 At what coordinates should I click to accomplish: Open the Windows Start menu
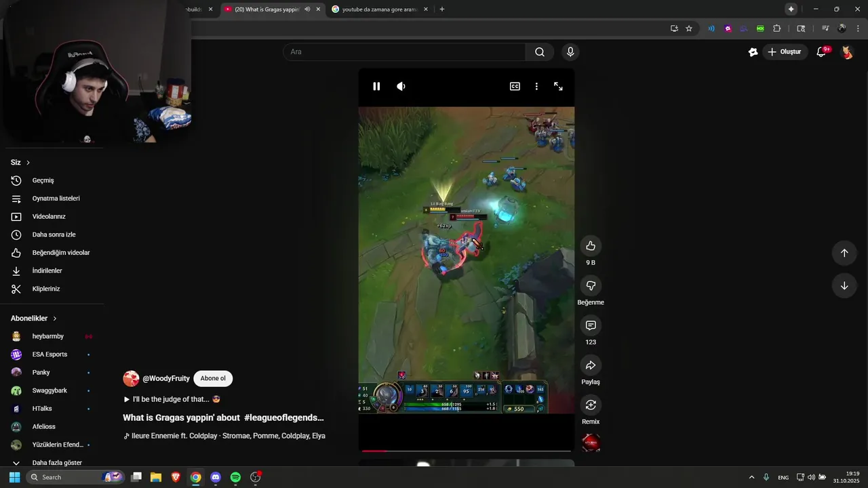pyautogui.click(x=14, y=477)
